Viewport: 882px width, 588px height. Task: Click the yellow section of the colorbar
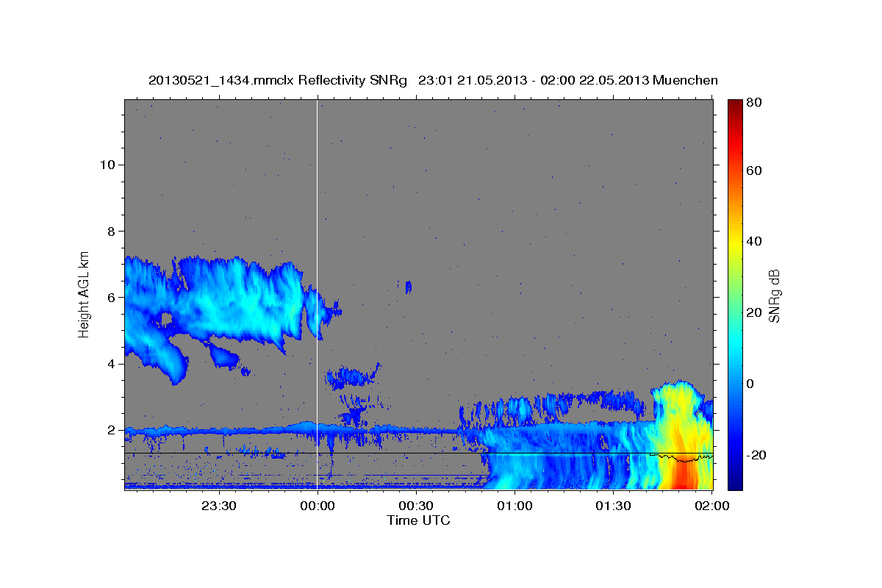point(734,243)
